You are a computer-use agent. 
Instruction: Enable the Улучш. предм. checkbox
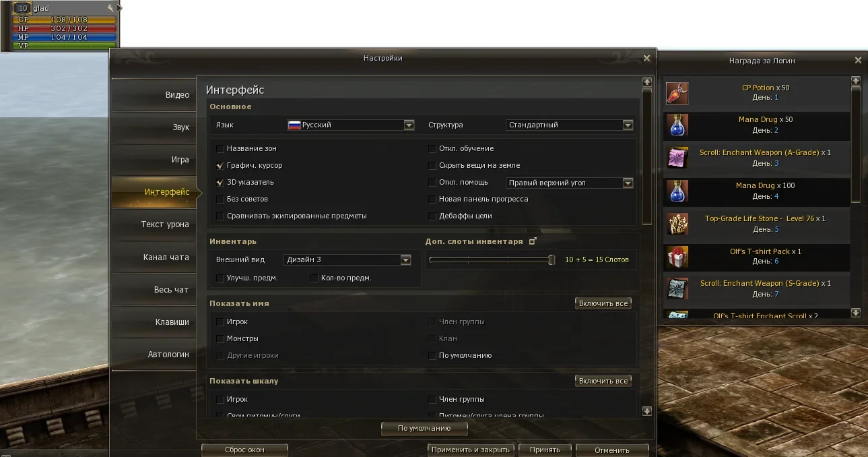(220, 278)
